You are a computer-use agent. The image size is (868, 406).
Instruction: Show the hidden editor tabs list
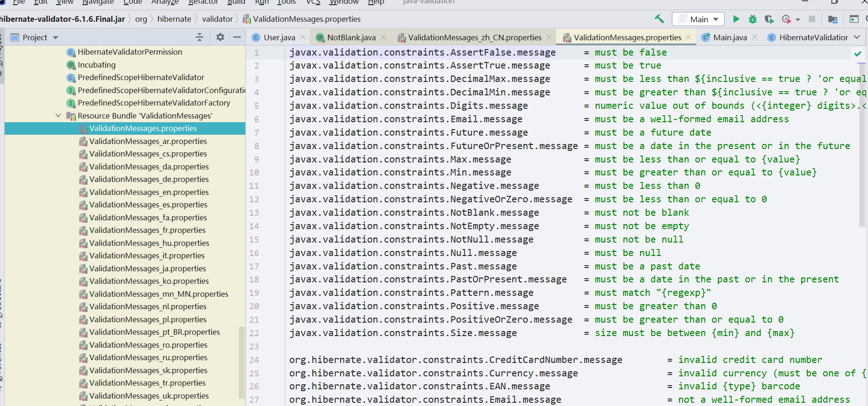point(857,37)
